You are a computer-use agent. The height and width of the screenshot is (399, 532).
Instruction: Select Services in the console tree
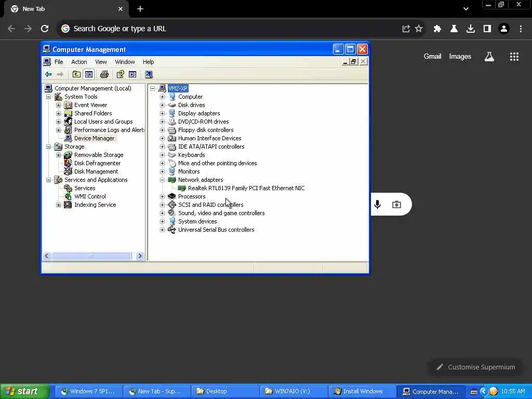[x=85, y=188]
